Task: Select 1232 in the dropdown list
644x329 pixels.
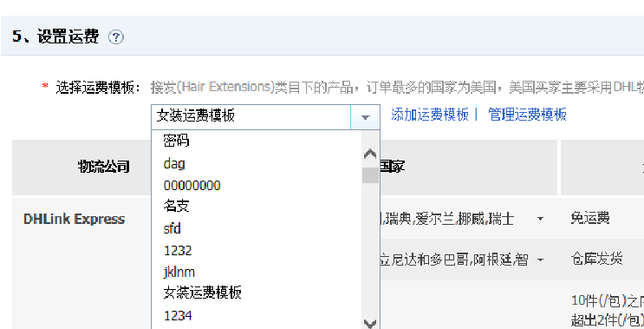Action: point(178,251)
